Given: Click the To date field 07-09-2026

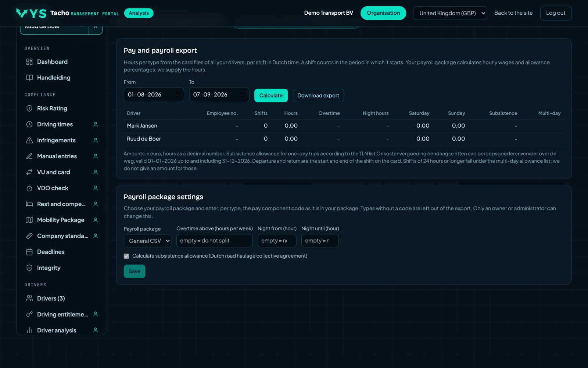Looking at the screenshot, I should pyautogui.click(x=219, y=95).
